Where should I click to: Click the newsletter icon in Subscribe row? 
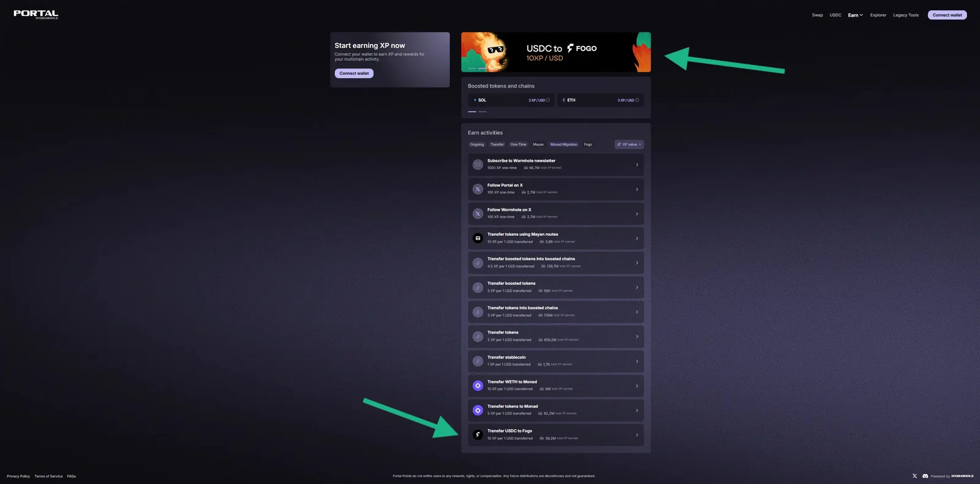point(478,165)
